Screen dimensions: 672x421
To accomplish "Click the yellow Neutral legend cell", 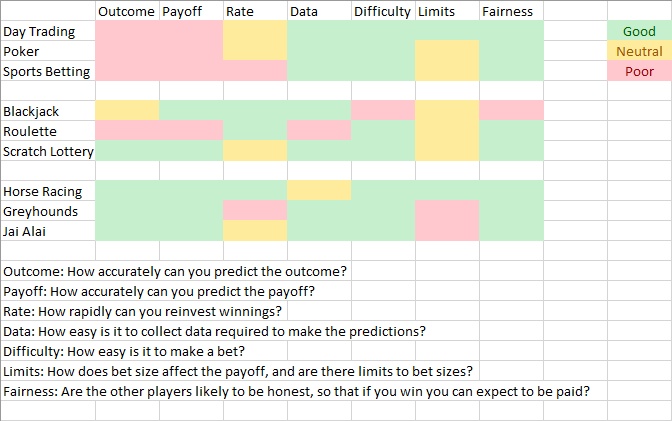I will click(639, 51).
